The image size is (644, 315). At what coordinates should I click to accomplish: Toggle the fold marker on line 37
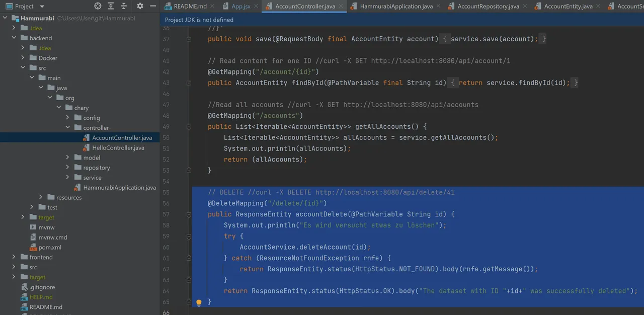[189, 39]
